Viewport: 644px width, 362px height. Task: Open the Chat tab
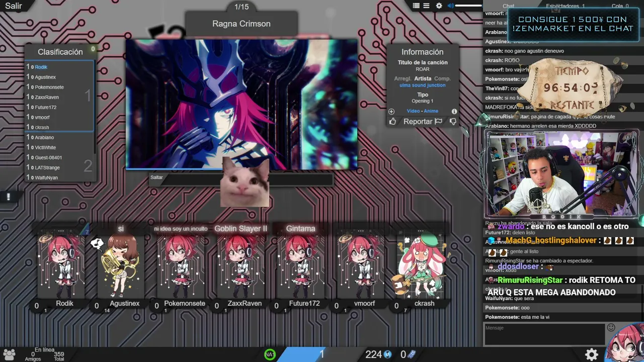(509, 6)
